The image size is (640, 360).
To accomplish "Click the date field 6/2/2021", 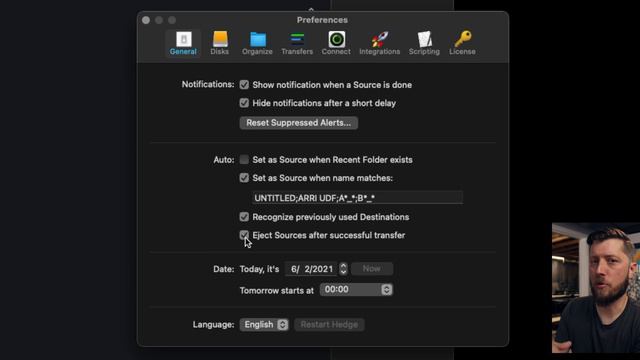I will coord(311,269).
